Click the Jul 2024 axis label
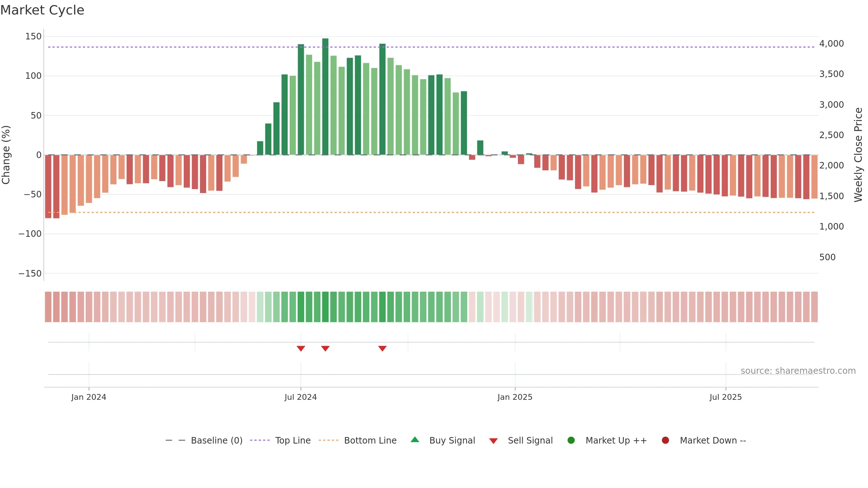The image size is (868, 488). pyautogui.click(x=301, y=397)
